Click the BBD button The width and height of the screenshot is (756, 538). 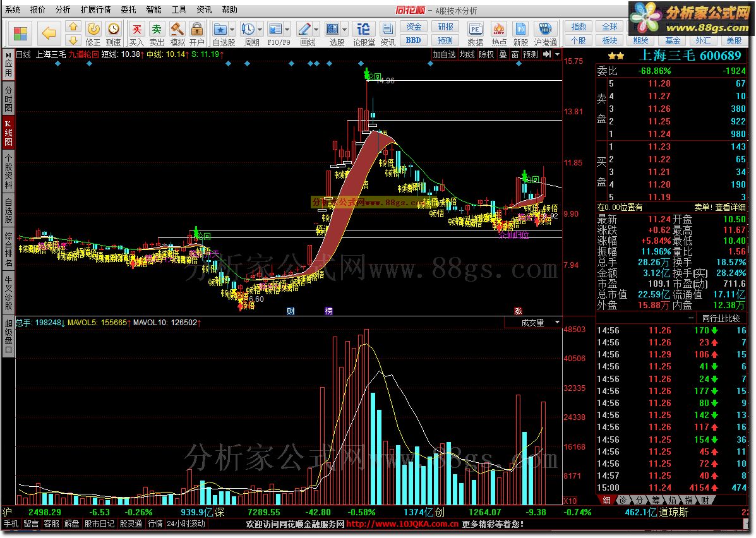point(414,40)
